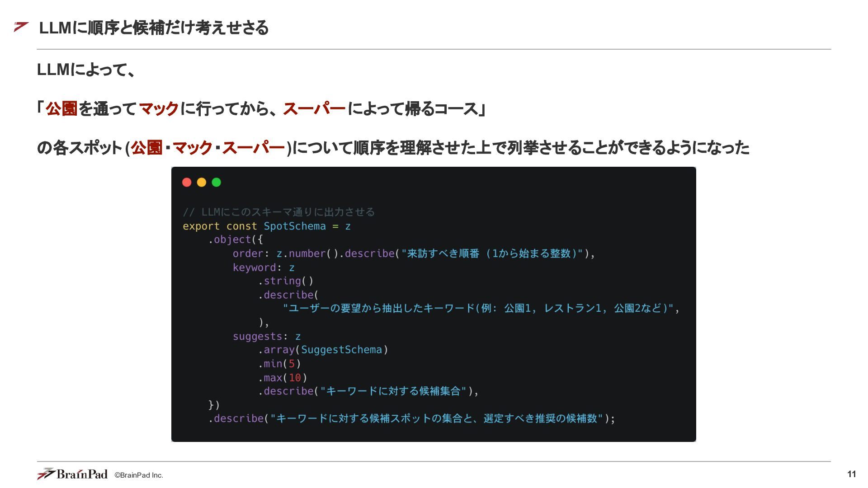Image resolution: width=868 pixels, height=488 pixels.
Task: Click the red word "マック" in the quoted sentence
Action: [x=159, y=109]
